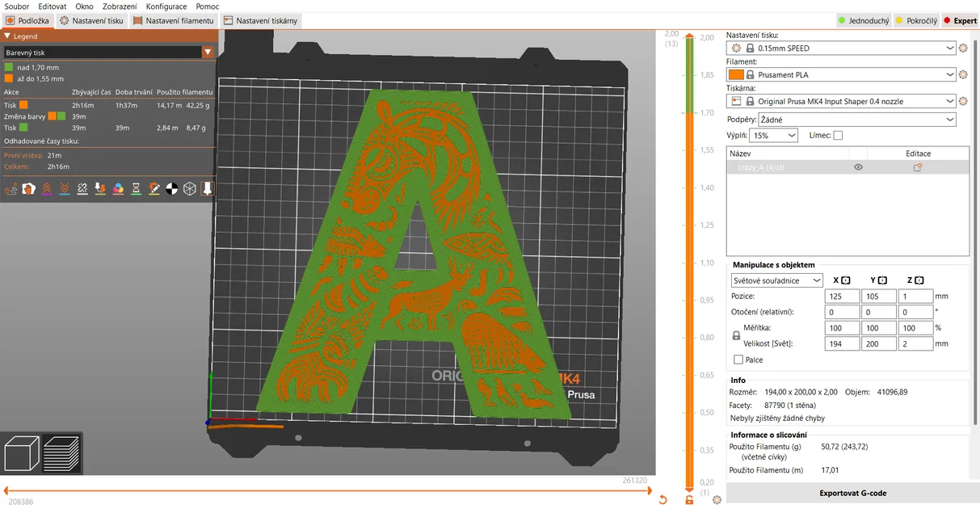Enable center of mass view with checkered circle icon

pyautogui.click(x=171, y=188)
